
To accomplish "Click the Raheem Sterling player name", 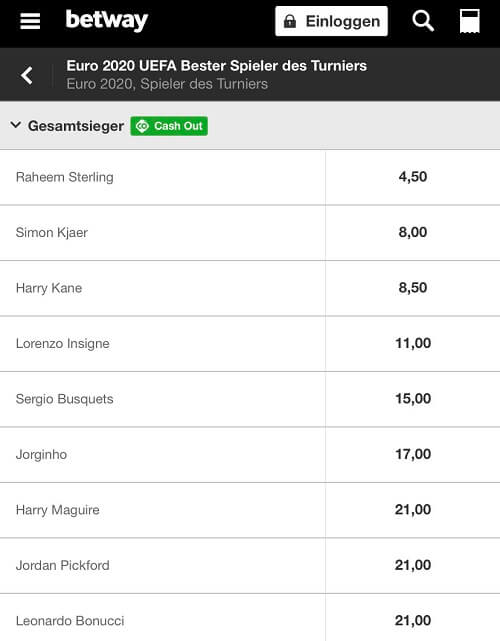I will coord(65,177).
